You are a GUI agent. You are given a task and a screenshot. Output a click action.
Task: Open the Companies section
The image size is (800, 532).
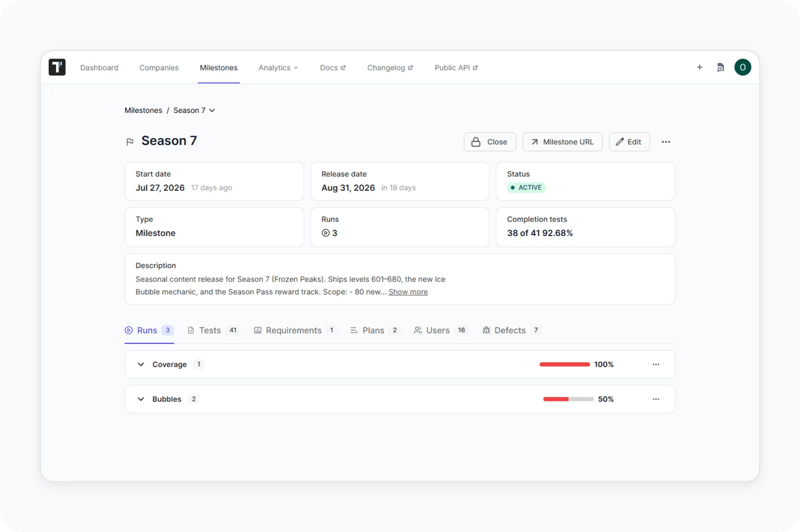click(159, 67)
